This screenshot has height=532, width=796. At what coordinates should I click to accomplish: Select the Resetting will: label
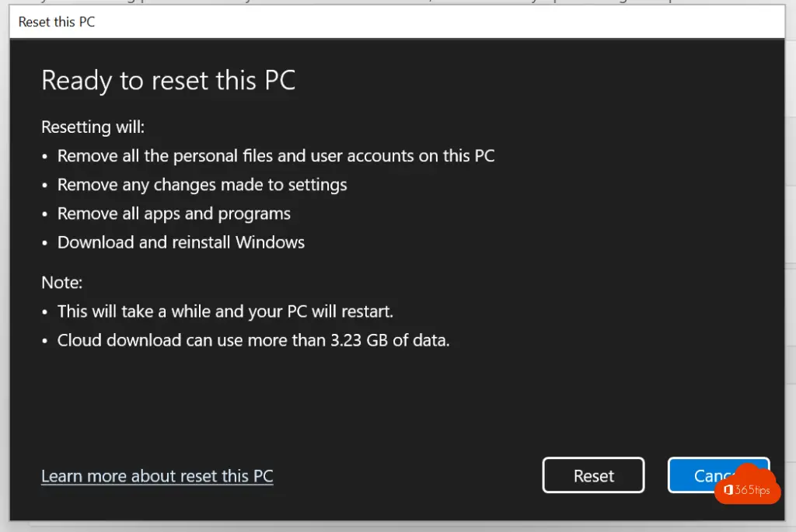point(93,127)
